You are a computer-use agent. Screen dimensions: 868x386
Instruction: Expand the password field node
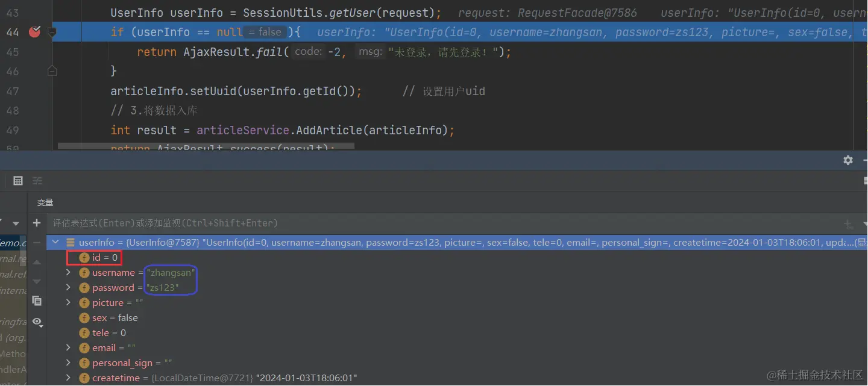click(68, 288)
